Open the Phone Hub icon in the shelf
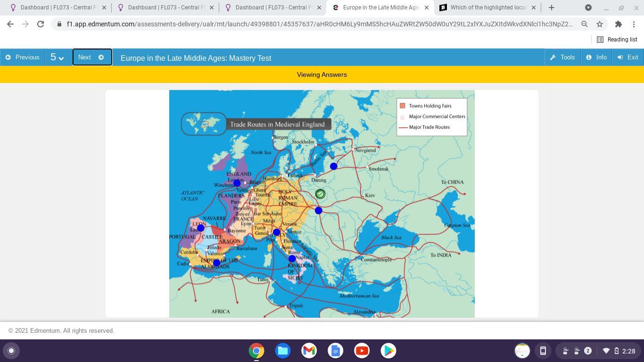This screenshot has height=362, width=644. (x=543, y=351)
